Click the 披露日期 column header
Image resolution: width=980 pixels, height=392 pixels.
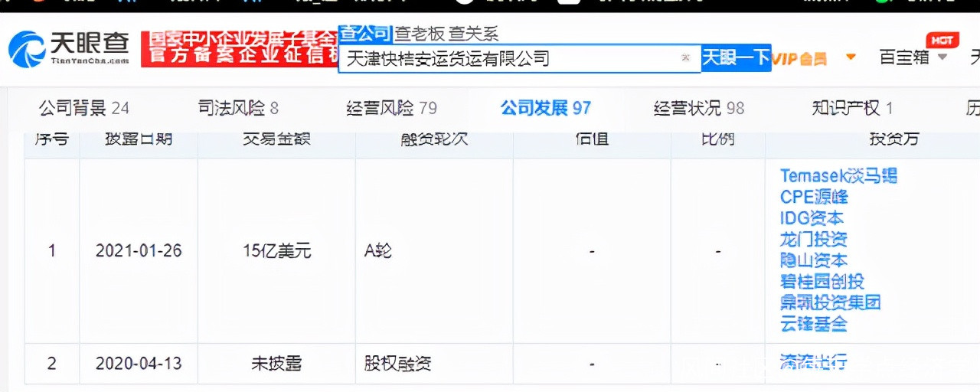(139, 140)
